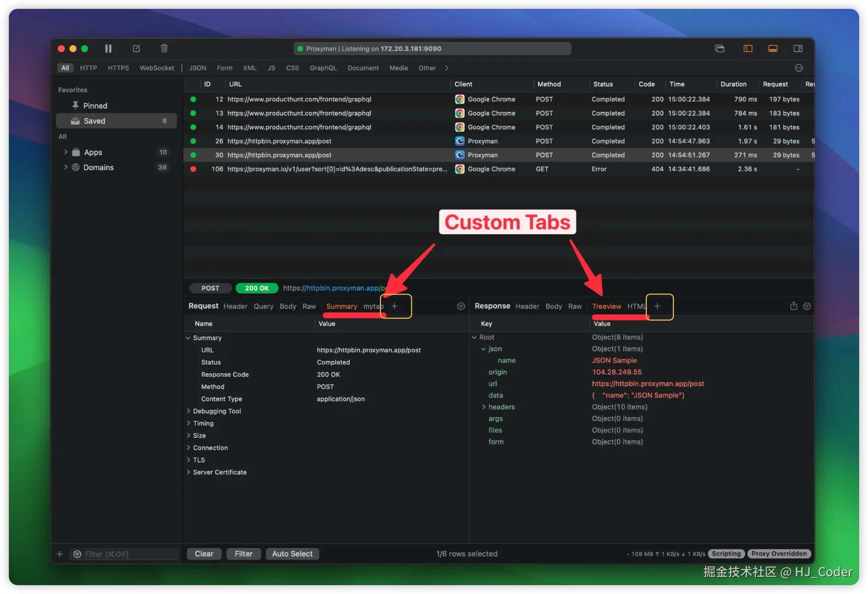Expand the Apps group
This screenshot has height=594, width=868.
coord(66,152)
